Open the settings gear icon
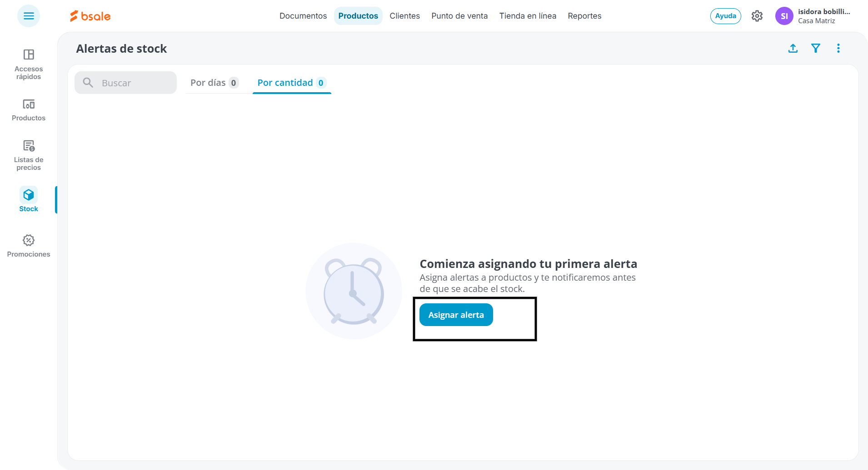The image size is (868, 470). pos(757,16)
